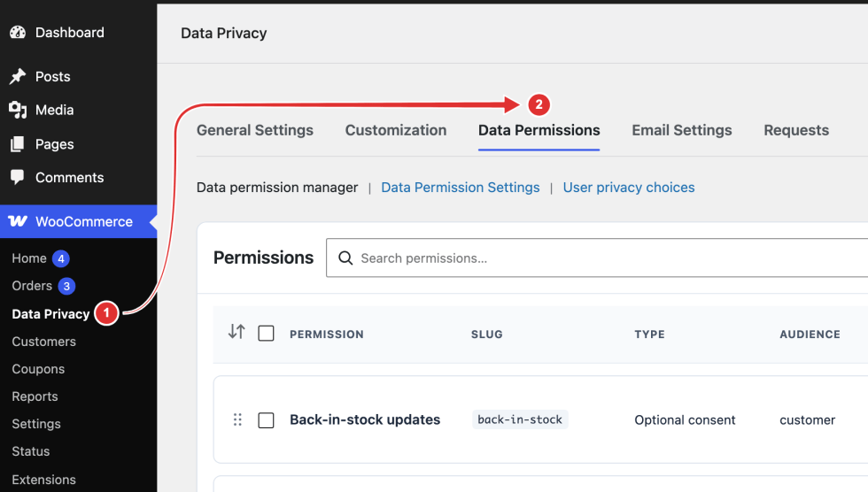Image resolution: width=868 pixels, height=492 pixels.
Task: Click the customer audience cell
Action: pos(807,420)
